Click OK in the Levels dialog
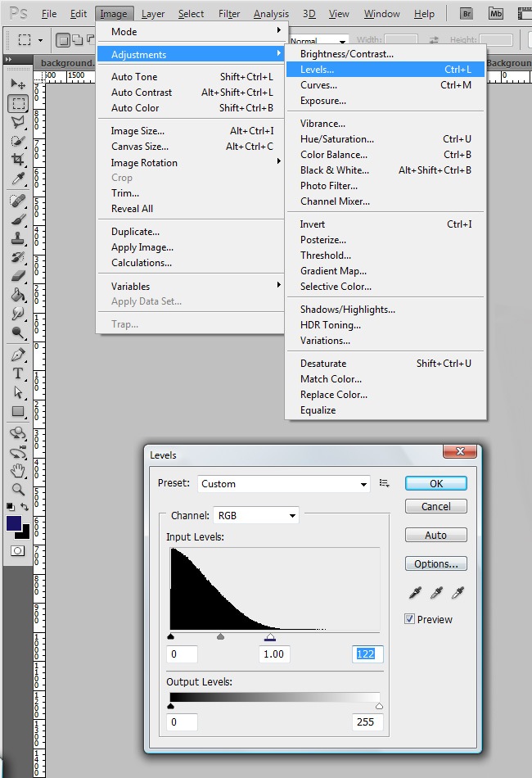532x778 pixels. tap(435, 483)
